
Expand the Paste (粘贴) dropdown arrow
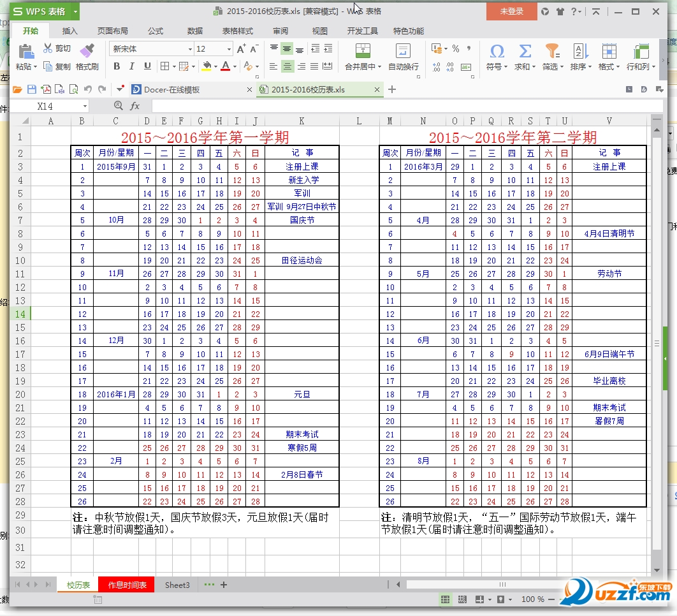(35, 66)
